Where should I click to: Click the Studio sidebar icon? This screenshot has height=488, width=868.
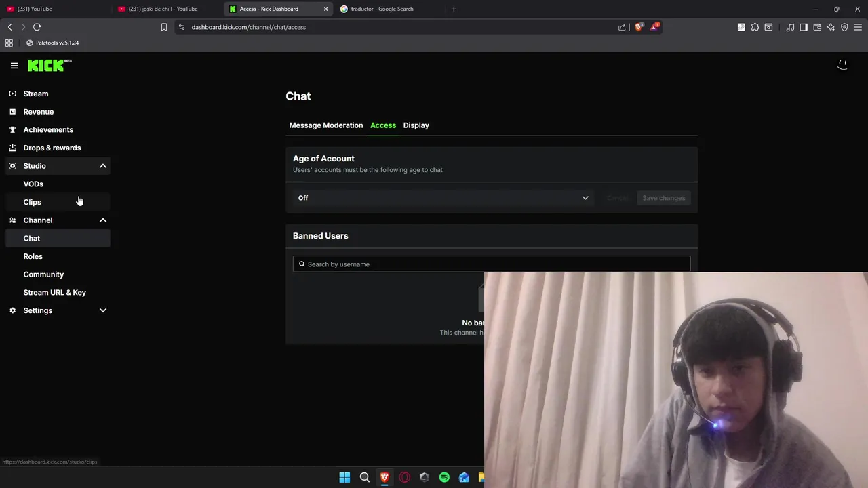(x=12, y=166)
